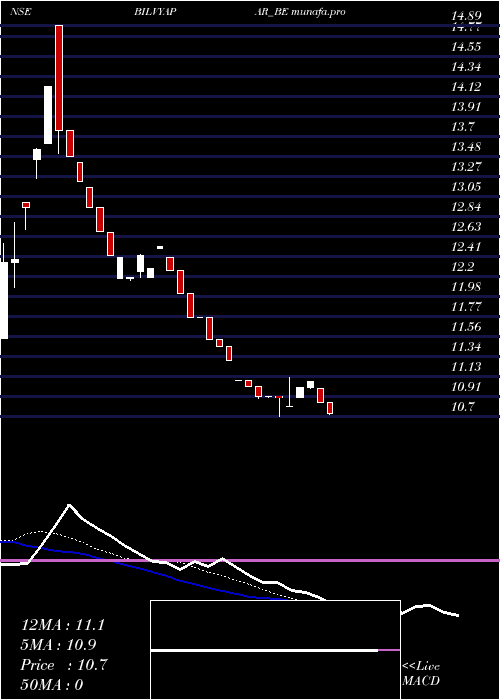Click the 13.7 price axis label
This screenshot has width=500, height=700.
[462, 127]
